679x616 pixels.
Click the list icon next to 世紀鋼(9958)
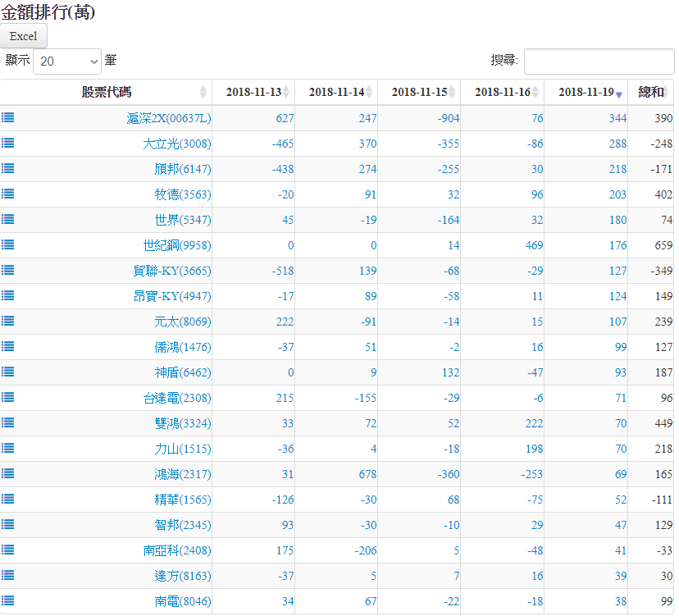(x=7, y=245)
